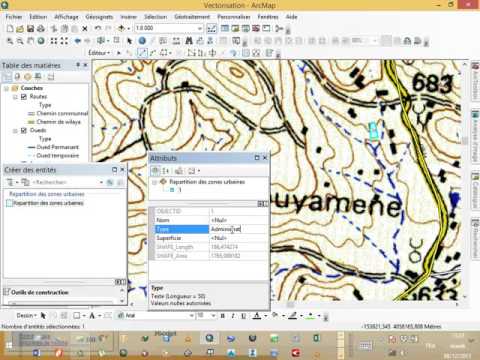Select the Edit tool arrow on Editor toolbar

point(119,53)
